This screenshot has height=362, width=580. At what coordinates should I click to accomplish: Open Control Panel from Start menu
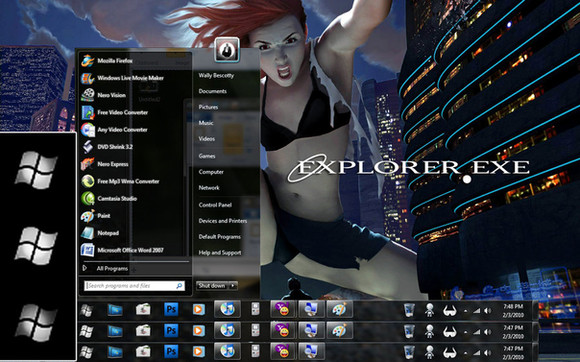coord(215,205)
